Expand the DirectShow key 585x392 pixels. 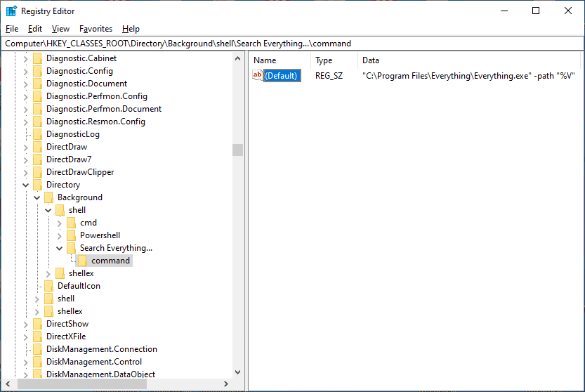pyautogui.click(x=25, y=325)
